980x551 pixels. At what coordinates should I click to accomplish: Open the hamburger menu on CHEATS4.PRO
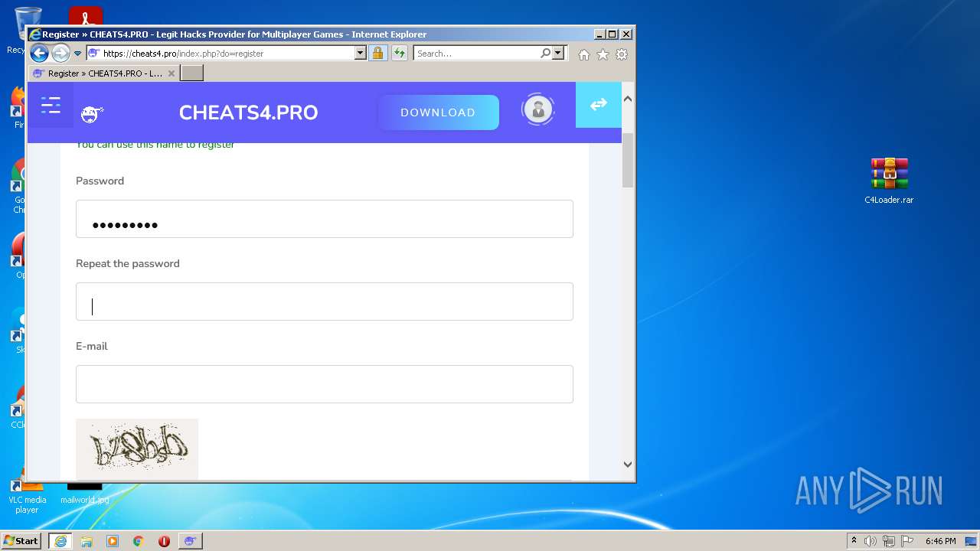coord(51,105)
